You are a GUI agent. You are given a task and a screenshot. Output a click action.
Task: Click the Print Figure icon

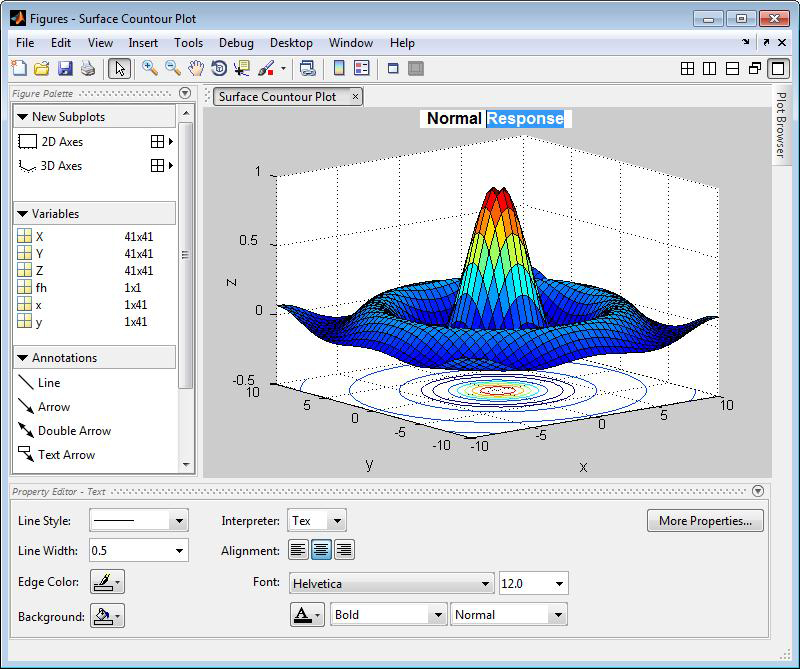88,69
